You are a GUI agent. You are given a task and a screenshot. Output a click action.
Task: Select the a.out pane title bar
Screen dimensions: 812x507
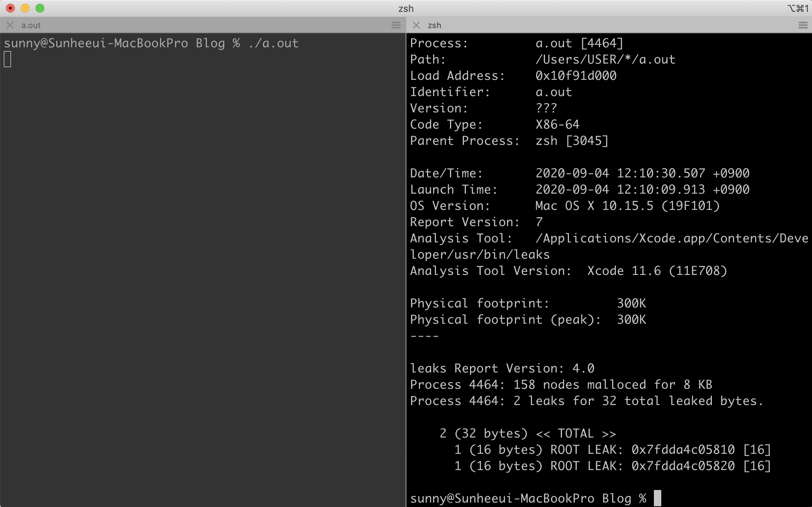click(x=203, y=25)
